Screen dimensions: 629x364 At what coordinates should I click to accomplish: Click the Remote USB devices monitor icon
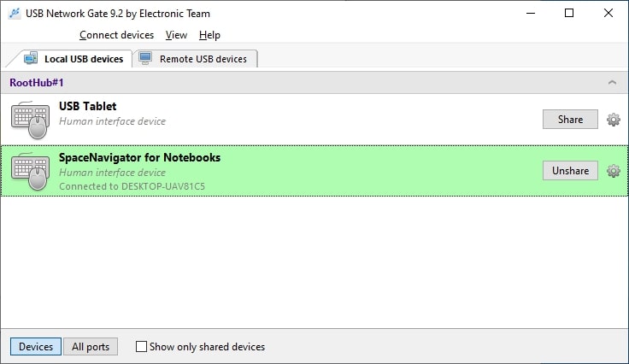coord(145,59)
